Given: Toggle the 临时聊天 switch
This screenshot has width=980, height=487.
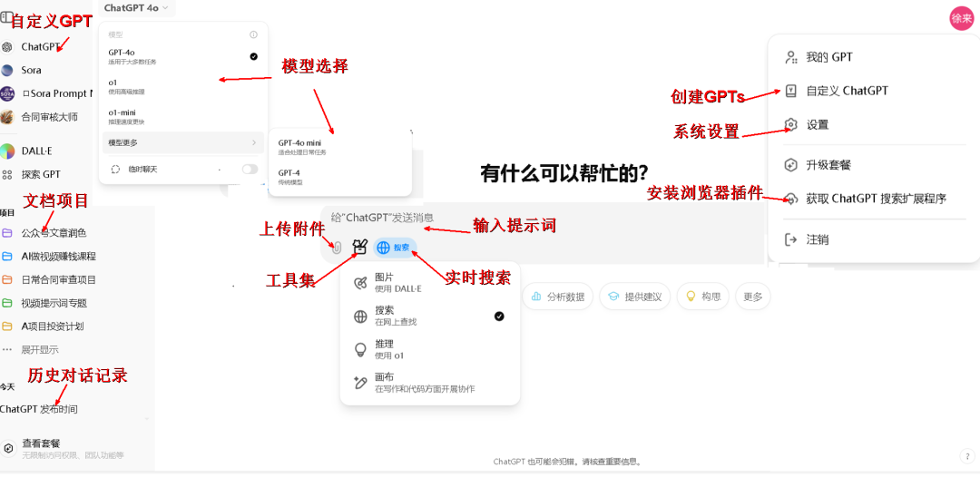Looking at the screenshot, I should tap(250, 170).
